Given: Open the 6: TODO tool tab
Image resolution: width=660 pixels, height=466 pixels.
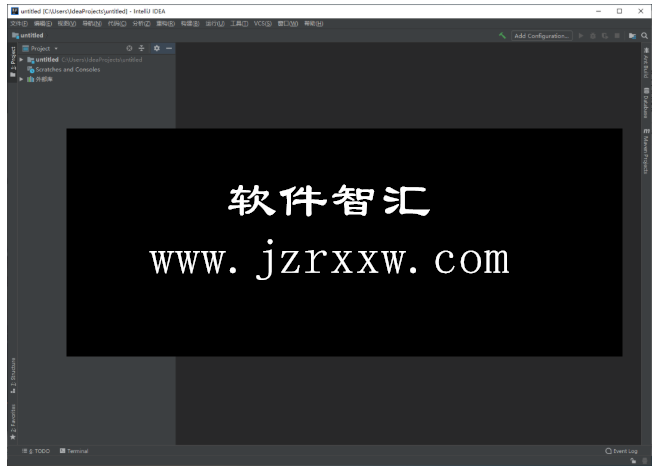Looking at the screenshot, I should coord(36,451).
